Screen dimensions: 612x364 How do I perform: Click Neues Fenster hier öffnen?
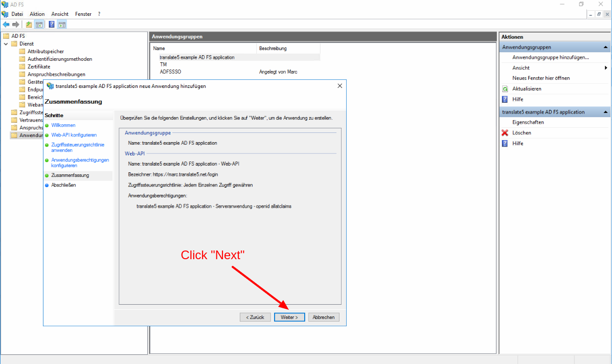click(x=541, y=78)
